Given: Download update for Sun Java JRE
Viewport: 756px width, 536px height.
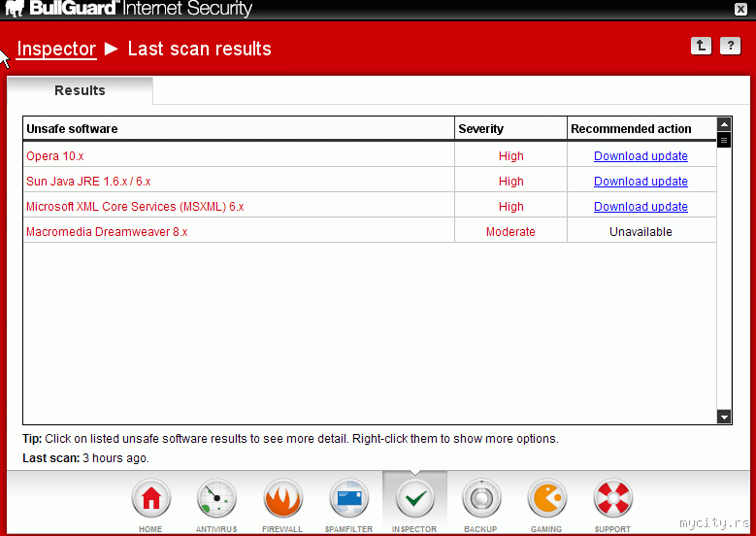Looking at the screenshot, I should coord(641,181).
